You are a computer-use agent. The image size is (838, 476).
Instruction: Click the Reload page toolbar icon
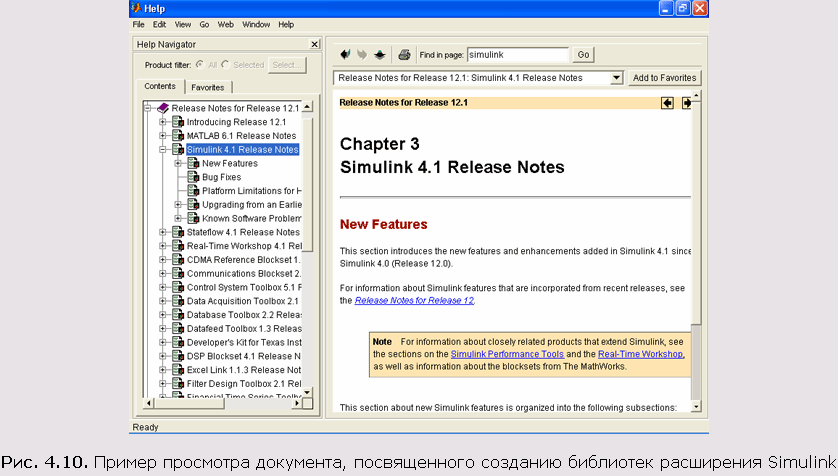(x=379, y=54)
